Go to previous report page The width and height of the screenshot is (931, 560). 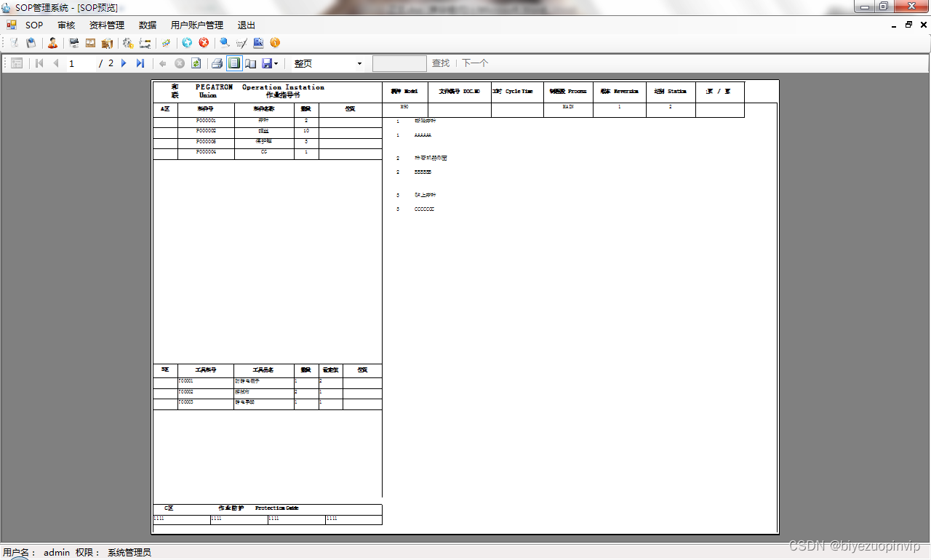point(55,63)
